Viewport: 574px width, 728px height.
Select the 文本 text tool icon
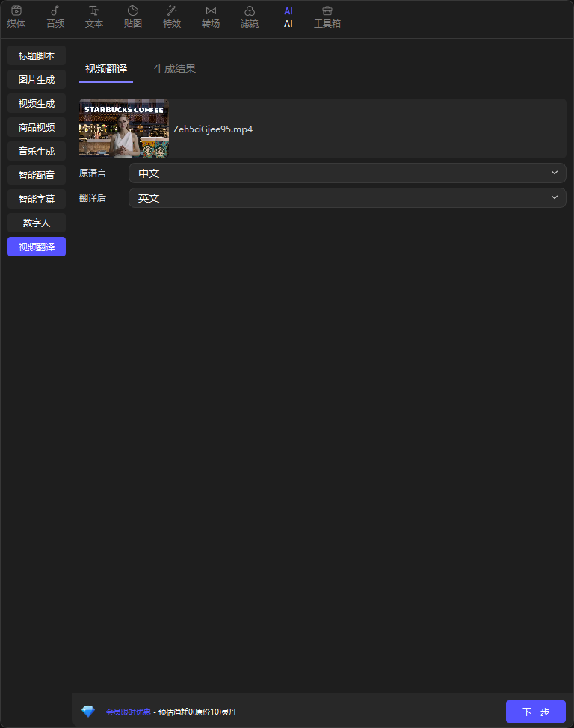(x=94, y=11)
